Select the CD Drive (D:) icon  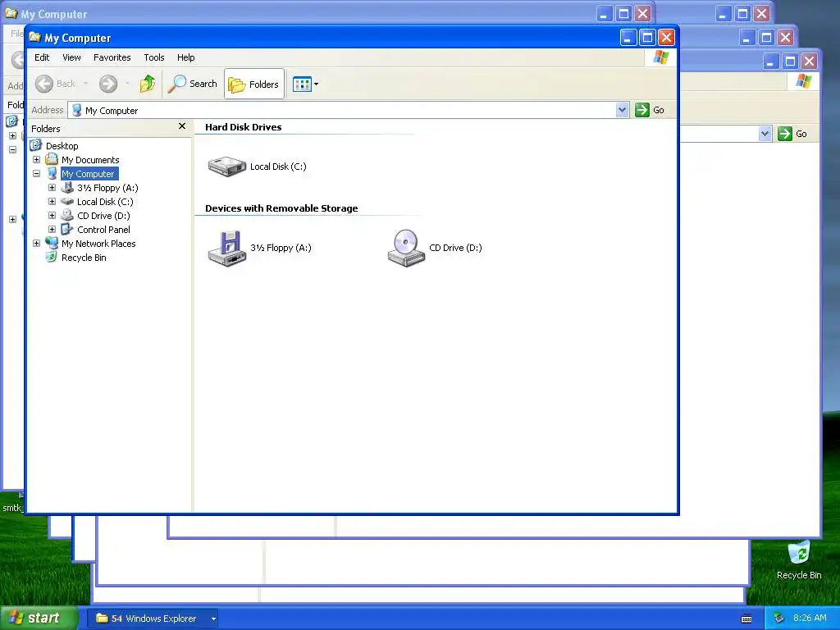pos(406,248)
